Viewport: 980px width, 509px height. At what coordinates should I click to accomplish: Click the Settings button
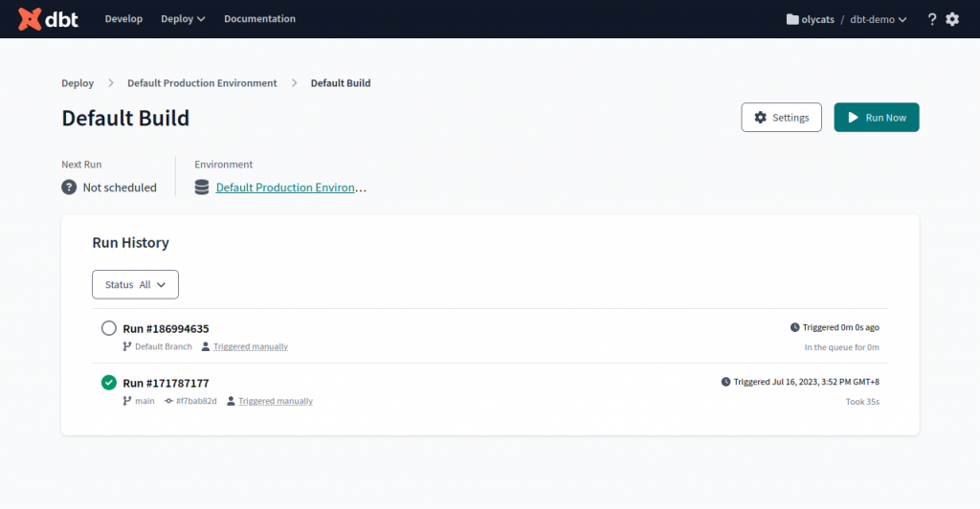tap(781, 118)
